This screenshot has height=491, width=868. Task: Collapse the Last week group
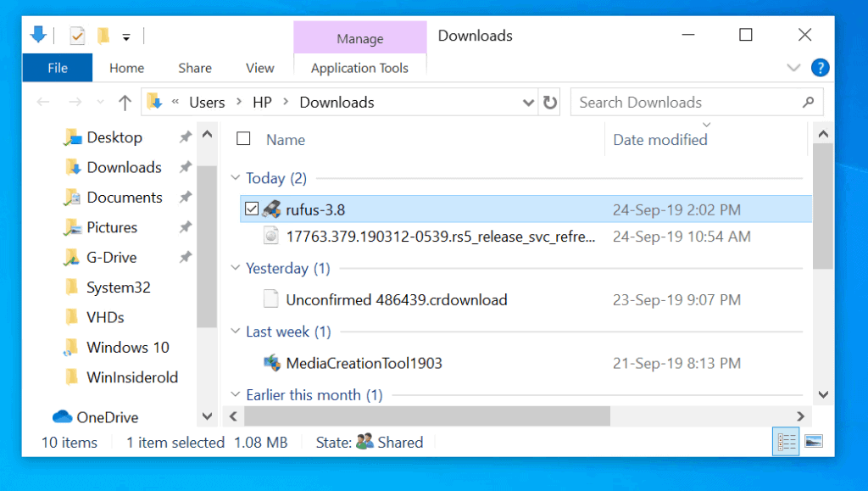point(236,331)
